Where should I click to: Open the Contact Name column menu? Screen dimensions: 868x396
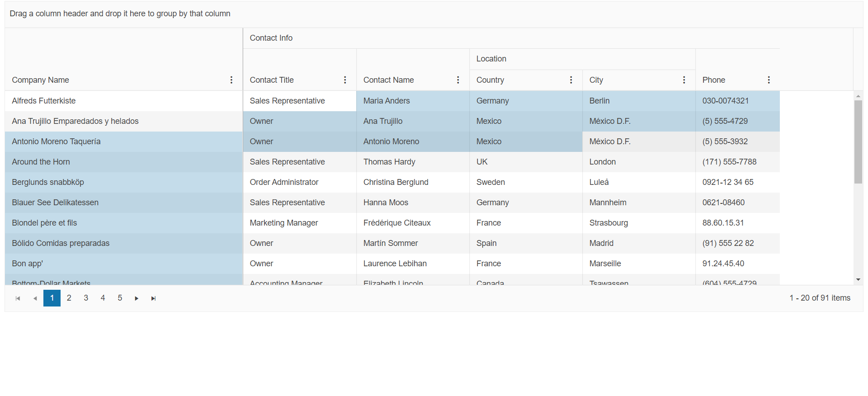coord(458,80)
